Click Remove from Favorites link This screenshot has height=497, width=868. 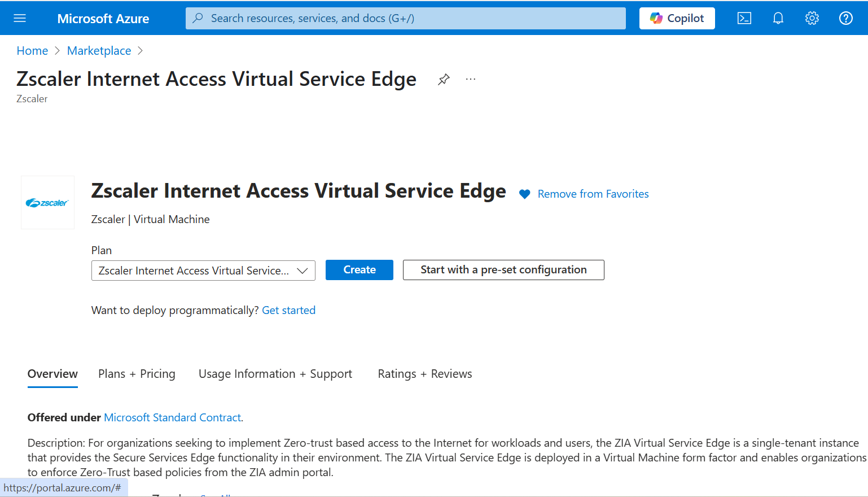(x=593, y=194)
